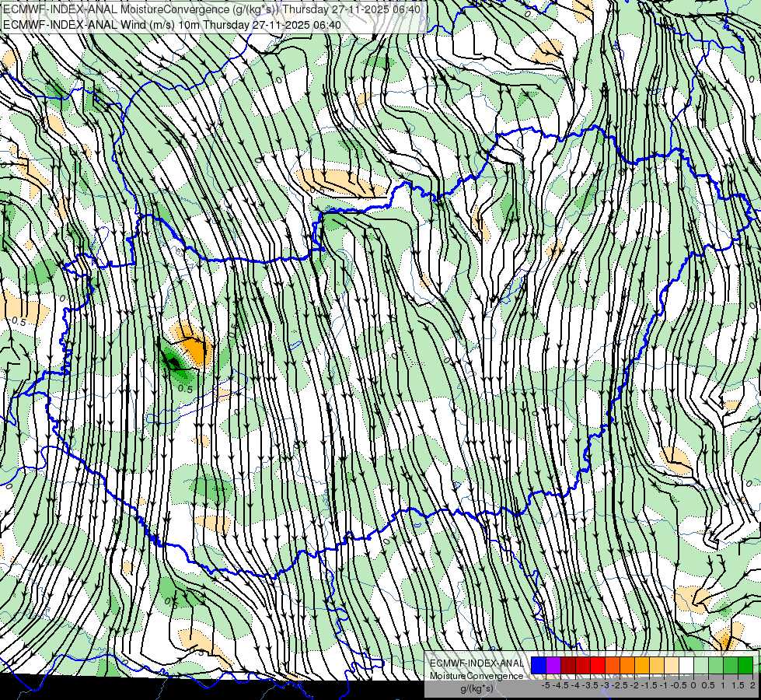Click the Wind (m/s) 10m title line
The width and height of the screenshot is (761, 700).
coord(172,24)
